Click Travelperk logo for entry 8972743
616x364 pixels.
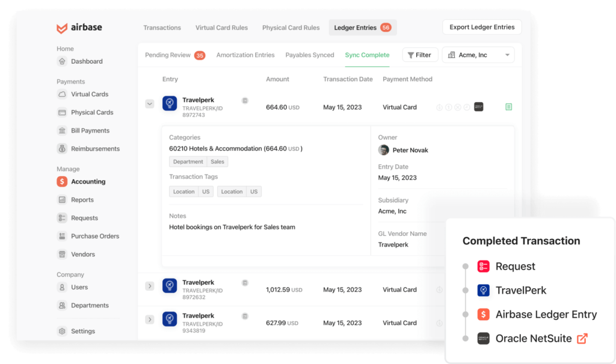[170, 103]
